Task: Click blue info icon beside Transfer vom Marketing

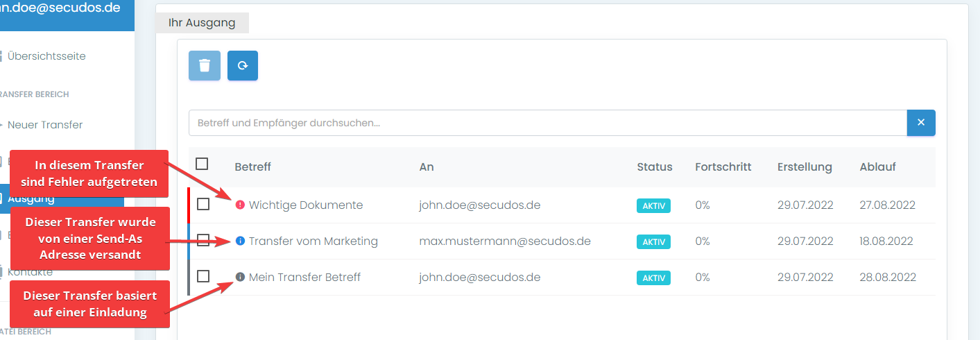Action: 240,241
